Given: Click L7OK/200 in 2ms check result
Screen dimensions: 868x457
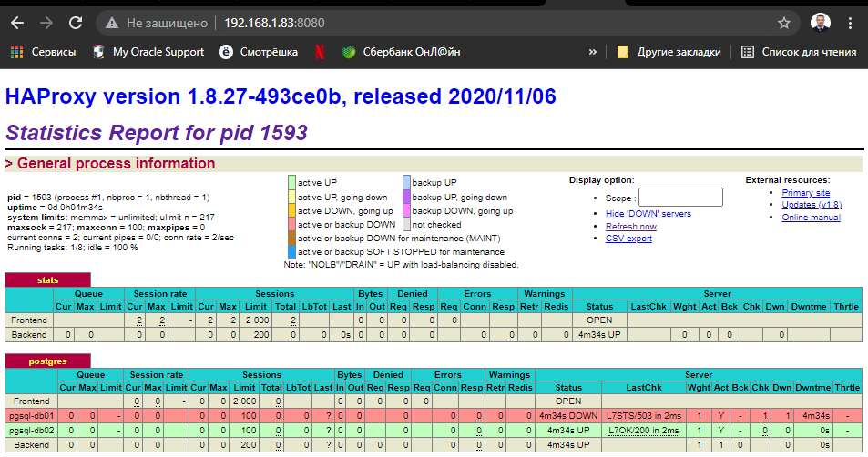Looking at the screenshot, I should pos(643,431).
